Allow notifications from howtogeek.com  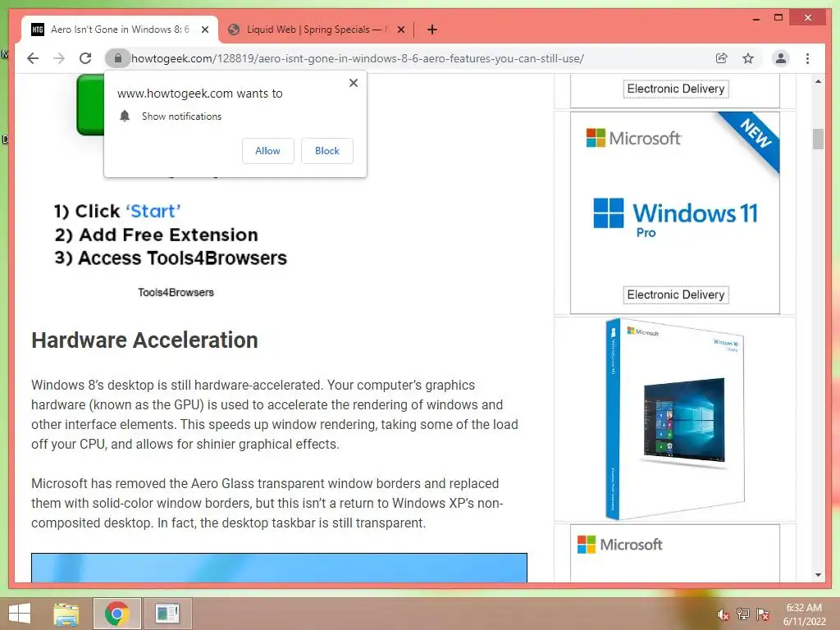[268, 151]
